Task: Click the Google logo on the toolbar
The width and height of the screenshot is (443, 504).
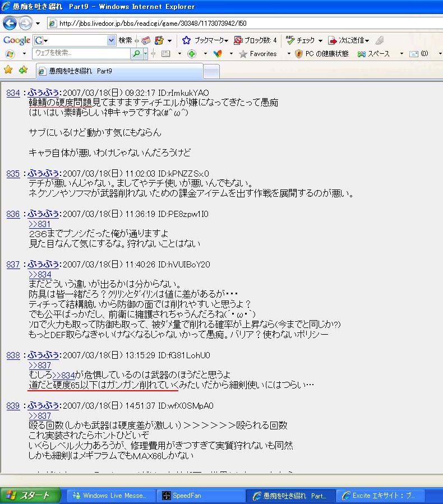Action: point(17,40)
